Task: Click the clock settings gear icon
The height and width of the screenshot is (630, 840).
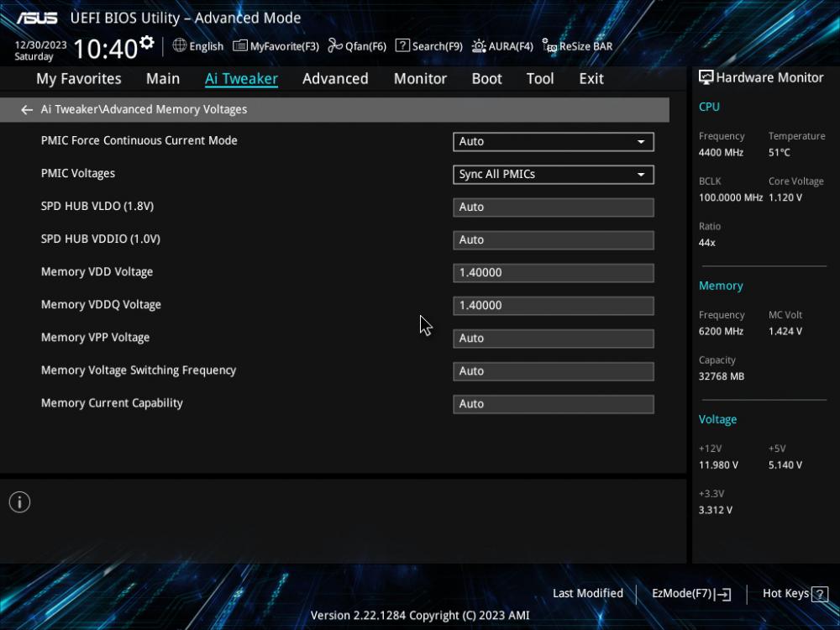Action: tap(147, 42)
